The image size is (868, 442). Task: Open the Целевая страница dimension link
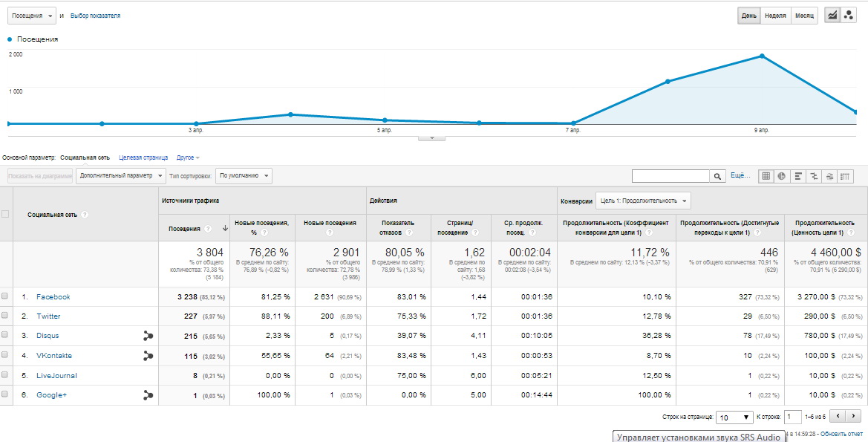point(143,157)
